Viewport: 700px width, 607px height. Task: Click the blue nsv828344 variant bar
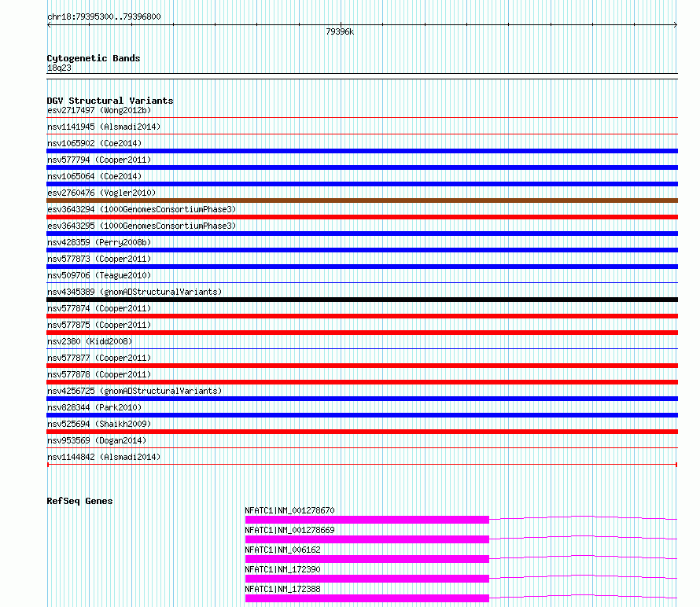362,415
